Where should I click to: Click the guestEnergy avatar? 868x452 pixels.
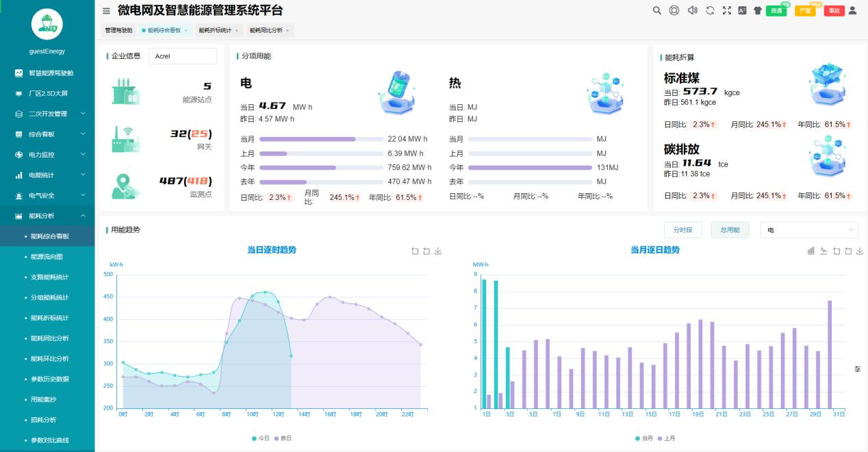47,25
